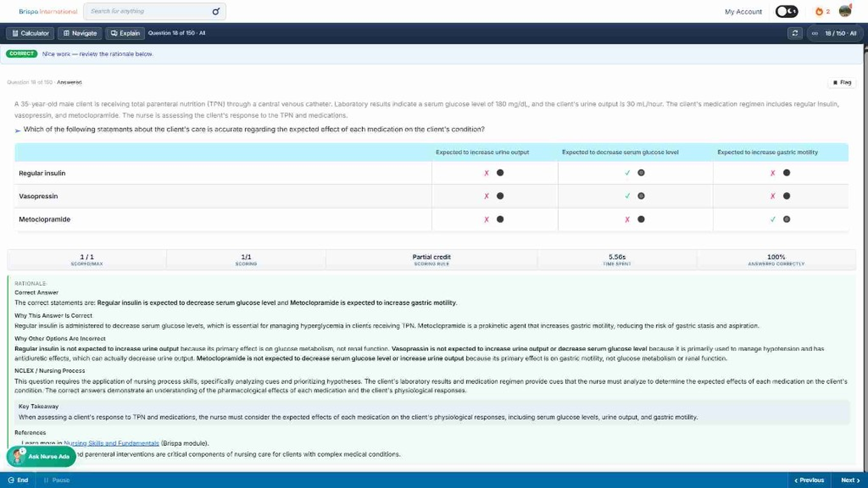868x488 pixels.
Task: Open the Navigate panel
Action: click(80, 33)
